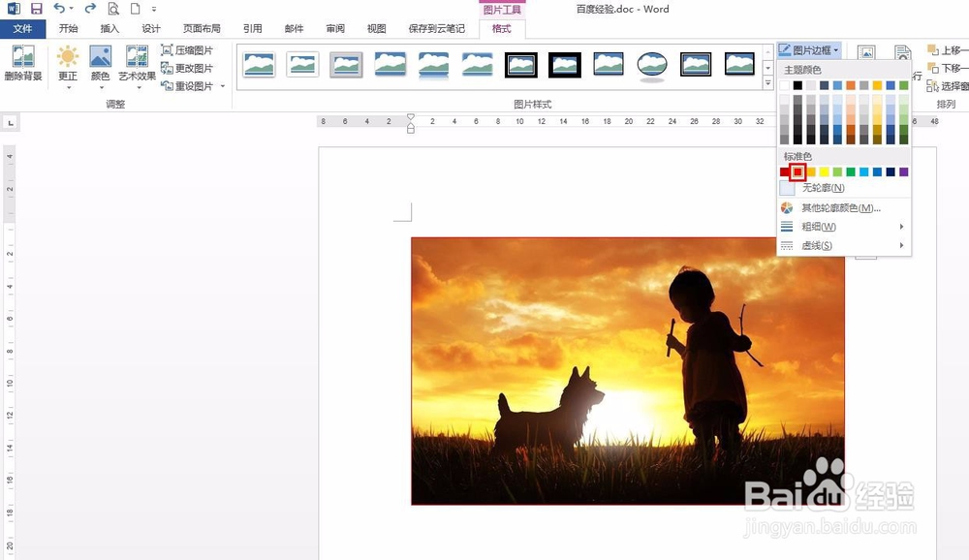The image size is (969, 560).
Task: Open the 更正 corrections dropdown
Action: point(68,67)
